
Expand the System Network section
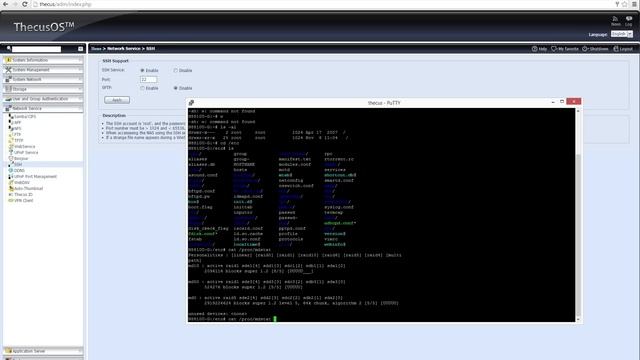43,79
